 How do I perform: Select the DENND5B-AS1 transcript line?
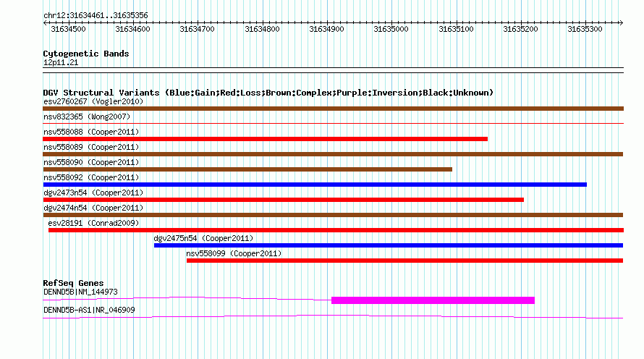tap(333, 317)
